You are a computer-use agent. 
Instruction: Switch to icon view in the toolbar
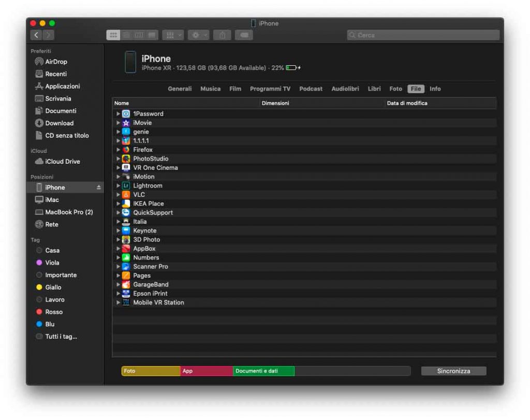113,35
